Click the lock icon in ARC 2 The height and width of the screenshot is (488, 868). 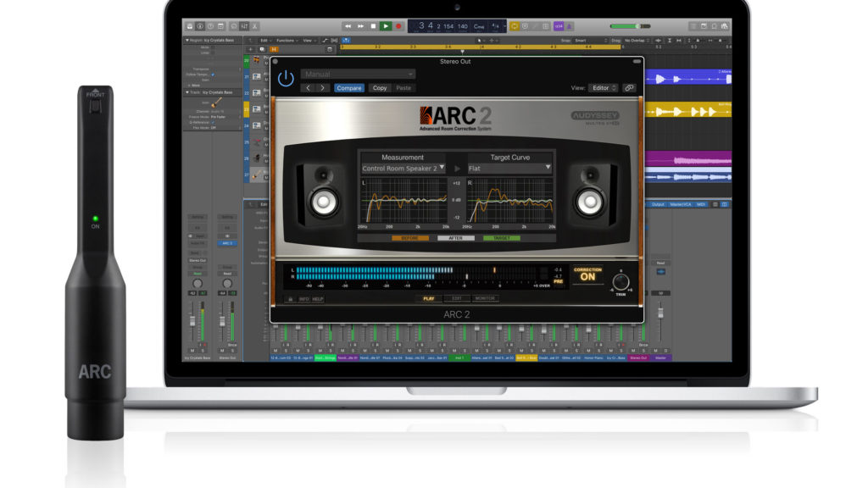pyautogui.click(x=291, y=299)
